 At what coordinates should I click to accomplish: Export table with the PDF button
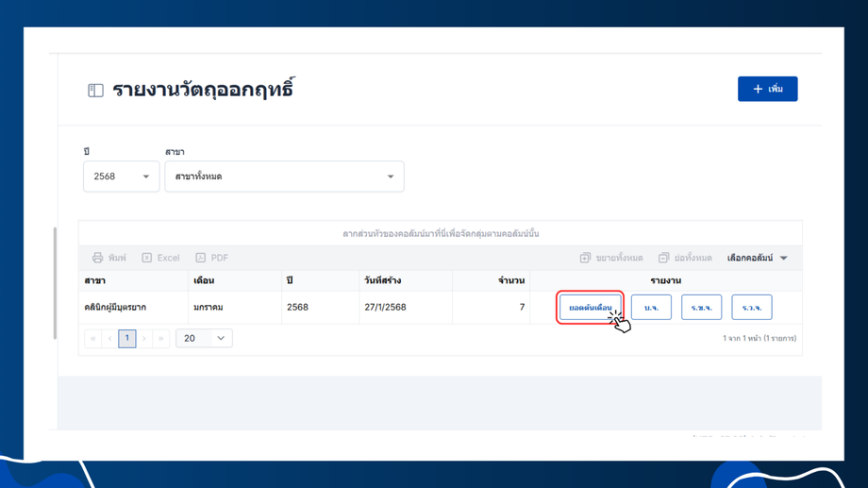coord(211,258)
